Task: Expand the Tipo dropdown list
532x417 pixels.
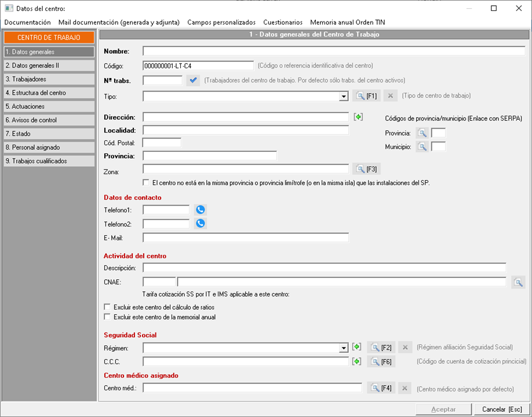Action: tap(344, 96)
